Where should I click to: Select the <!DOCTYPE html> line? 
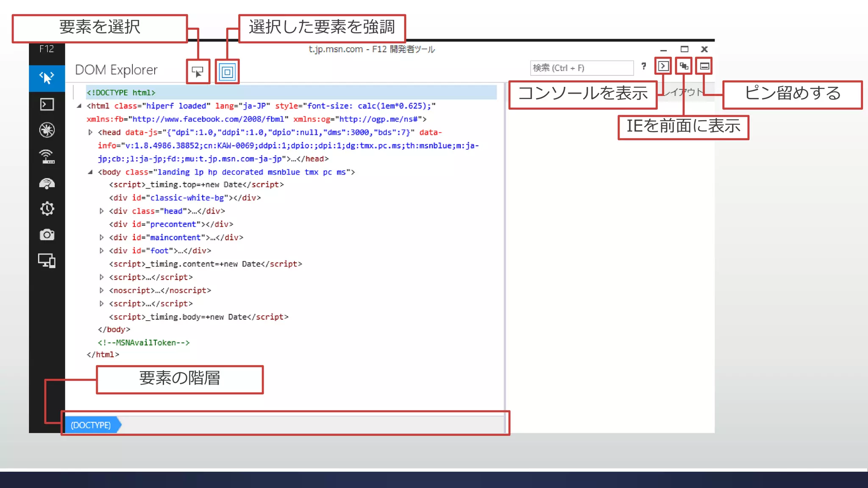coord(291,92)
